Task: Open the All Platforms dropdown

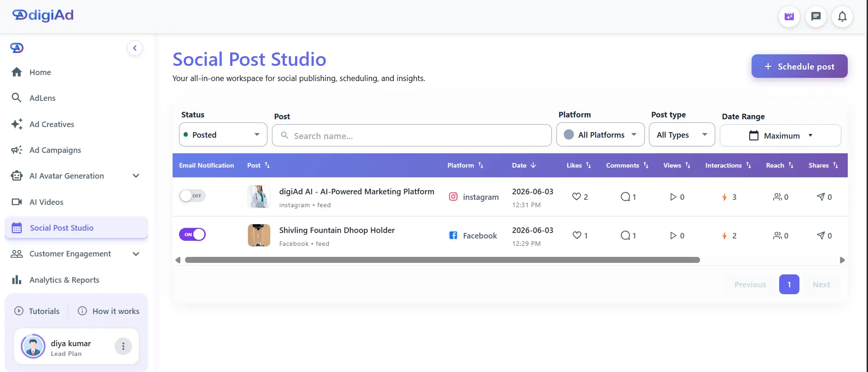Action: coord(601,134)
